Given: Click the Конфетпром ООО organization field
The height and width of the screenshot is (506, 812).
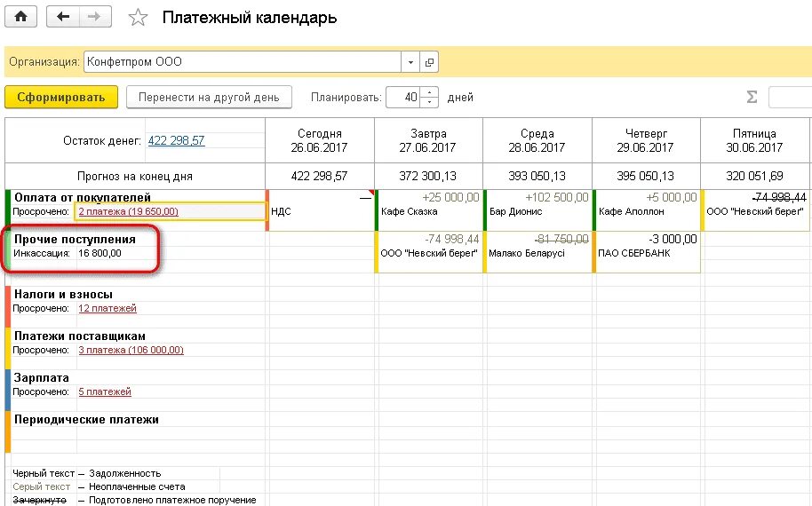Looking at the screenshot, I should pyautogui.click(x=243, y=62).
